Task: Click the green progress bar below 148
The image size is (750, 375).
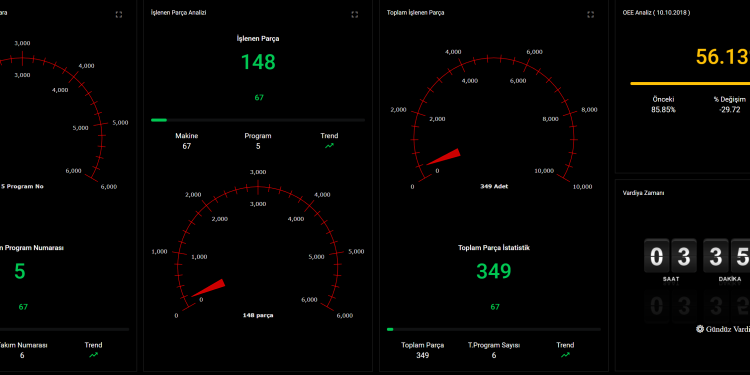Action: [x=258, y=120]
